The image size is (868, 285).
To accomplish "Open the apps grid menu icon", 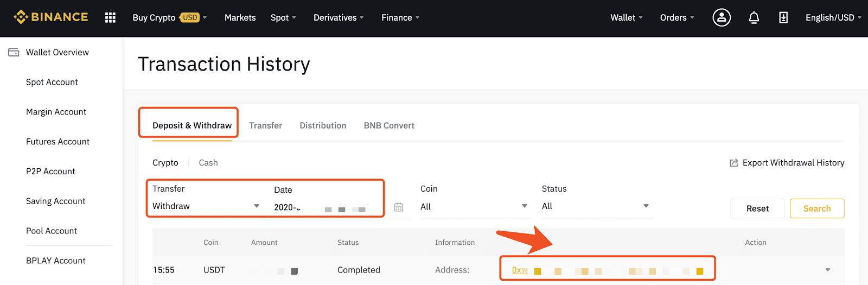I will point(110,17).
